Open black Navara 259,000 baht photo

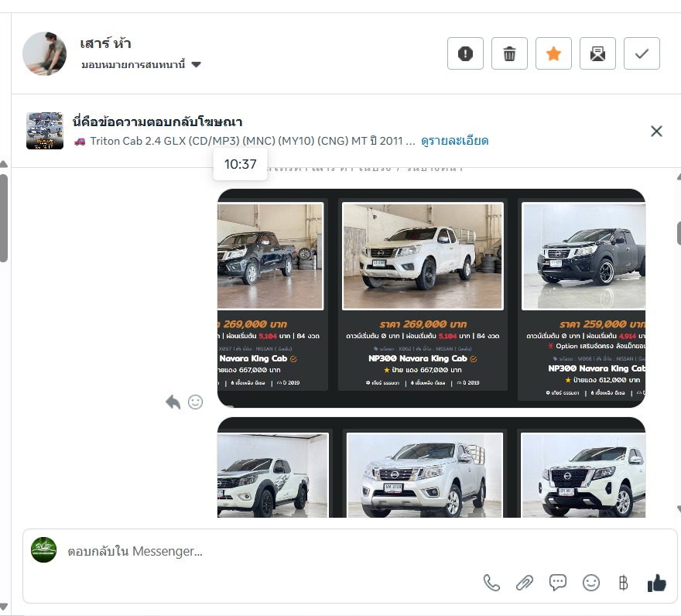click(583, 256)
